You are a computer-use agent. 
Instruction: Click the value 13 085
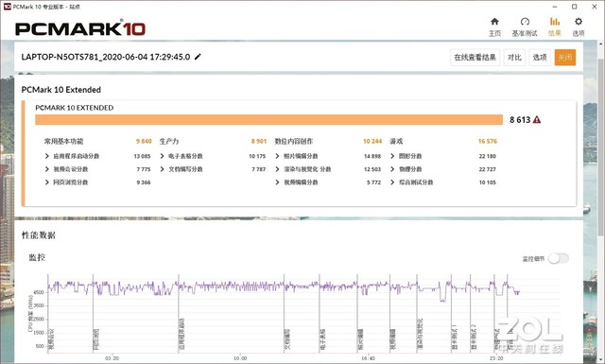pos(142,156)
